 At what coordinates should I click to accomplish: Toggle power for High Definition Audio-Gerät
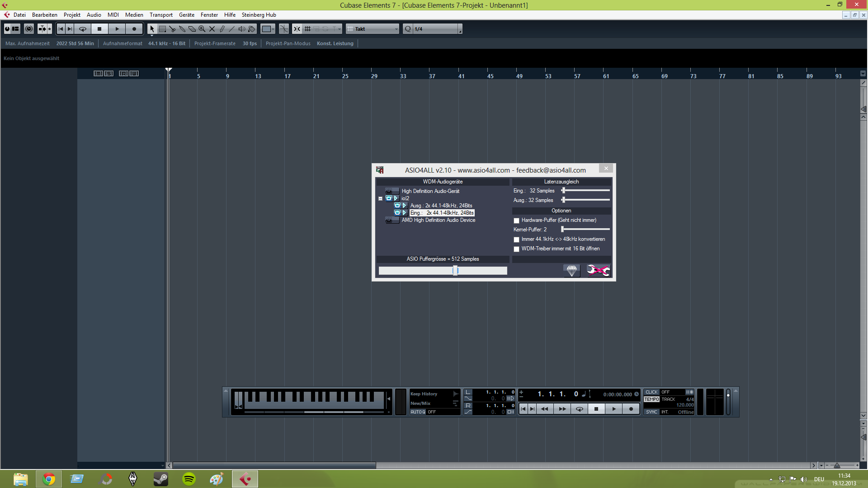tap(389, 191)
